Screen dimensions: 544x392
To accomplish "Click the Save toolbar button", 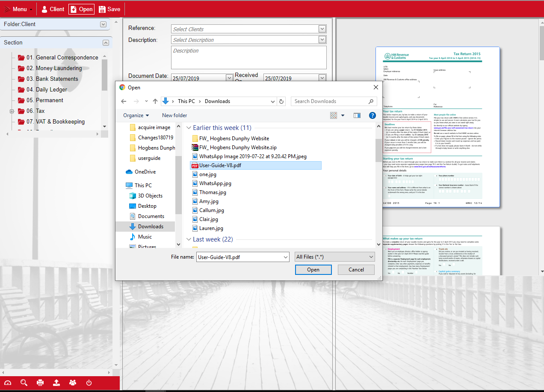I will [109, 9].
